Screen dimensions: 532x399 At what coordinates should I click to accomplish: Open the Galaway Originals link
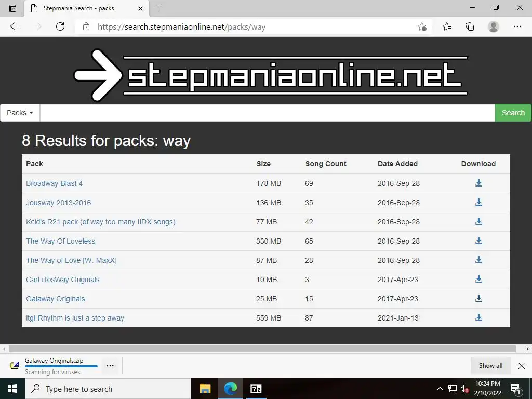click(55, 299)
